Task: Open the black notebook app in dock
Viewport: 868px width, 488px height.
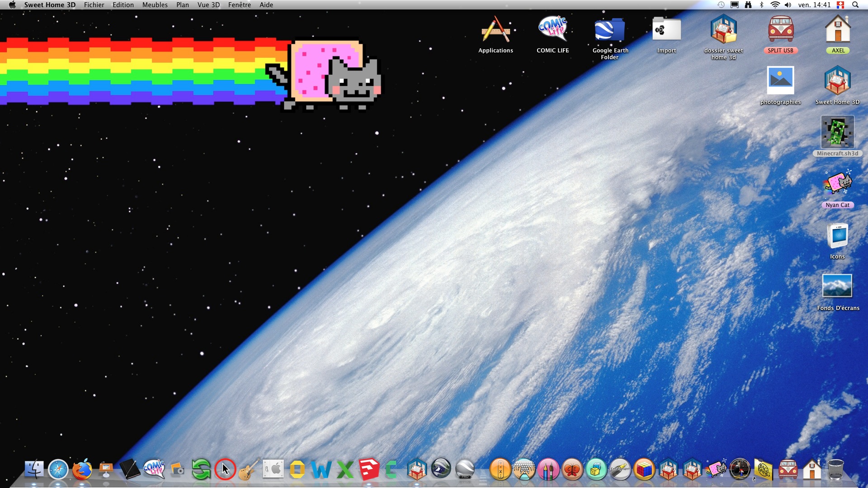Action: pyautogui.click(x=130, y=469)
